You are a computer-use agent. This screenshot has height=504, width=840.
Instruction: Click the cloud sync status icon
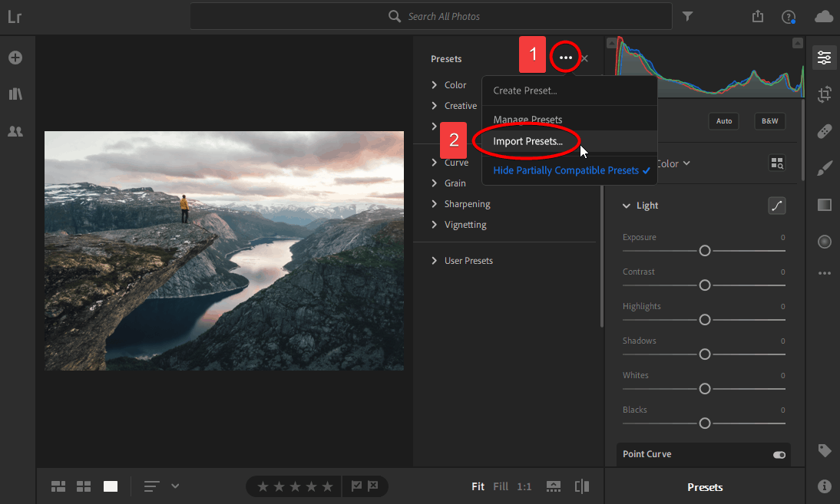(x=824, y=17)
